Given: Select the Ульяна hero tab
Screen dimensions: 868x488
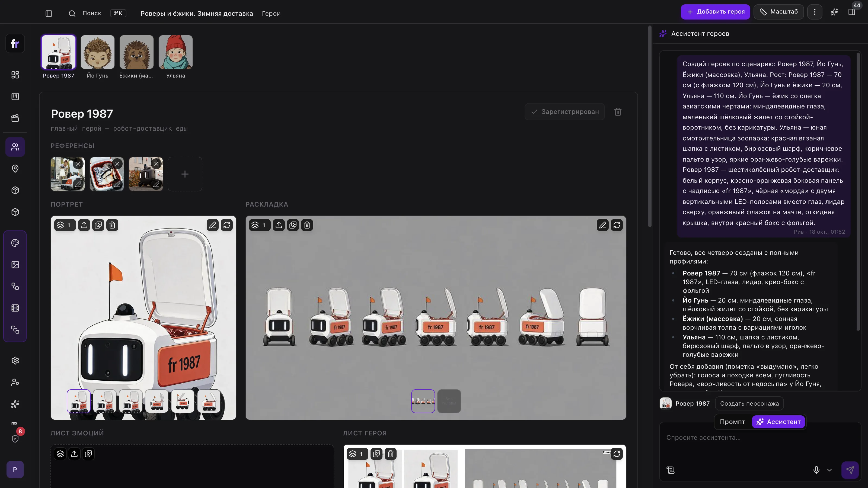Looking at the screenshot, I should click(175, 57).
